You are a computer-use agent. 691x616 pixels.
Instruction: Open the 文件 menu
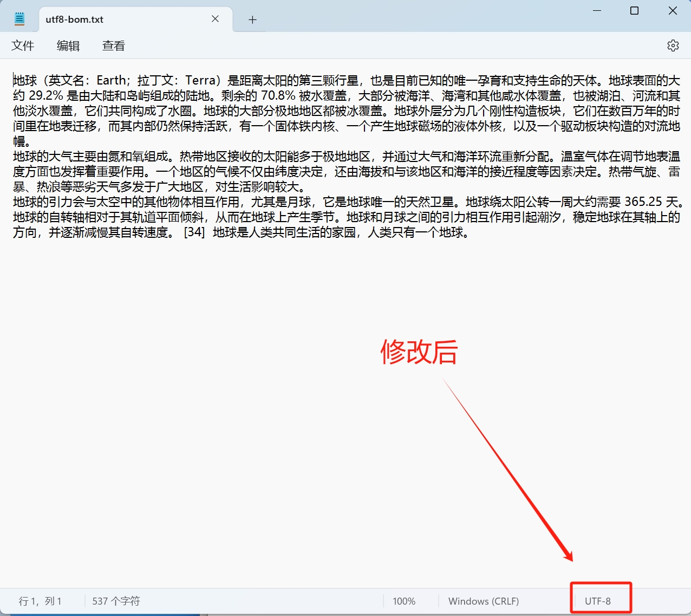[x=23, y=46]
